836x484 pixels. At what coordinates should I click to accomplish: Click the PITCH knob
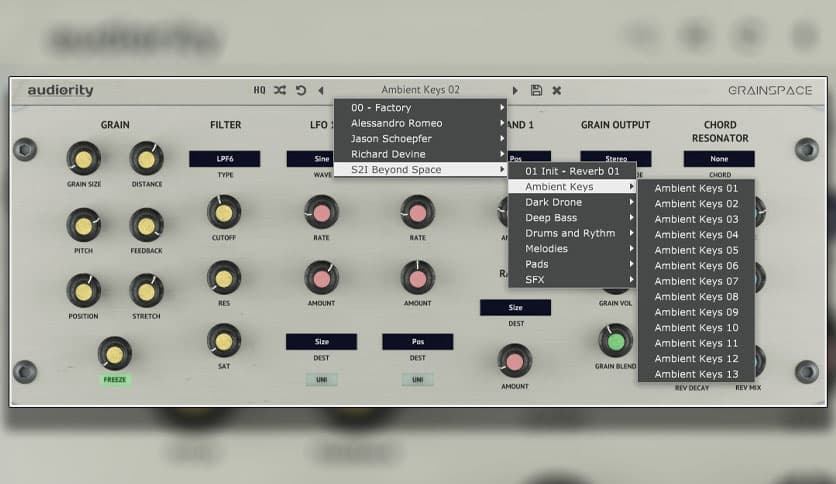(x=83, y=225)
